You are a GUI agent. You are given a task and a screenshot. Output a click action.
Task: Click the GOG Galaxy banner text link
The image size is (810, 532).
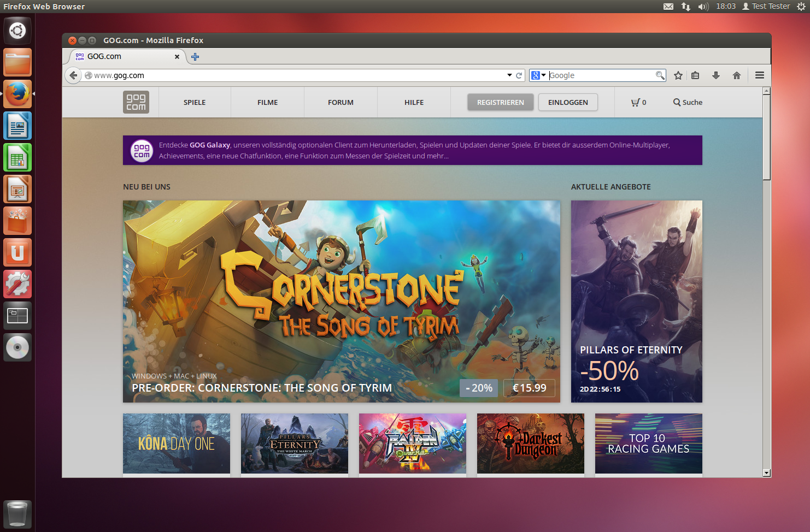[414, 150]
